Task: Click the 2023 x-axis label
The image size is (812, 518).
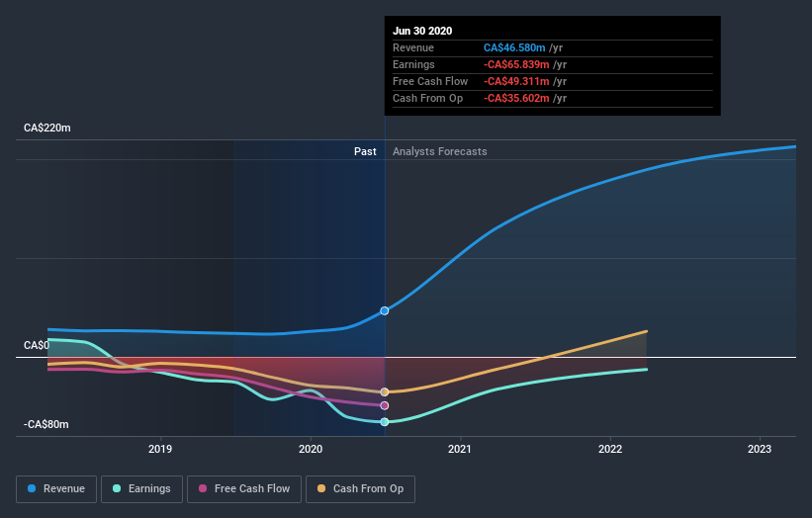Action: (760, 449)
